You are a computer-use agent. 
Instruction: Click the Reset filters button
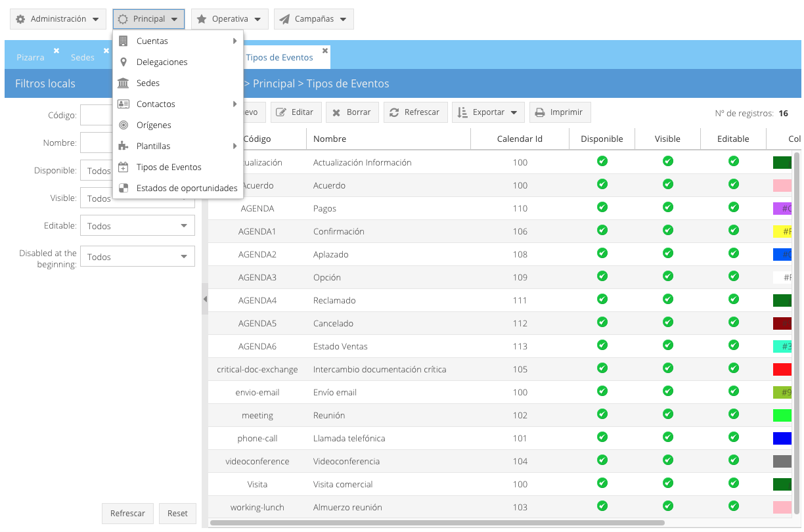point(177,514)
